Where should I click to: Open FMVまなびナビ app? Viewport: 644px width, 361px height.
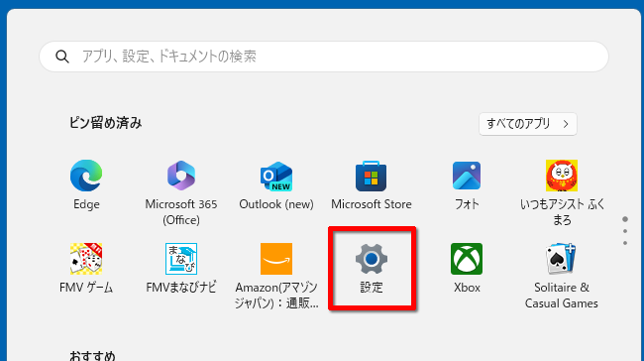181,268
